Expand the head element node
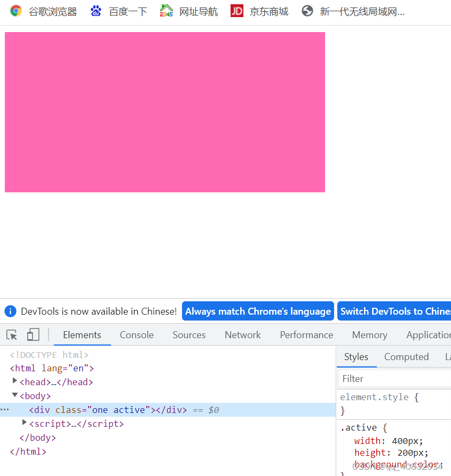 coord(14,381)
